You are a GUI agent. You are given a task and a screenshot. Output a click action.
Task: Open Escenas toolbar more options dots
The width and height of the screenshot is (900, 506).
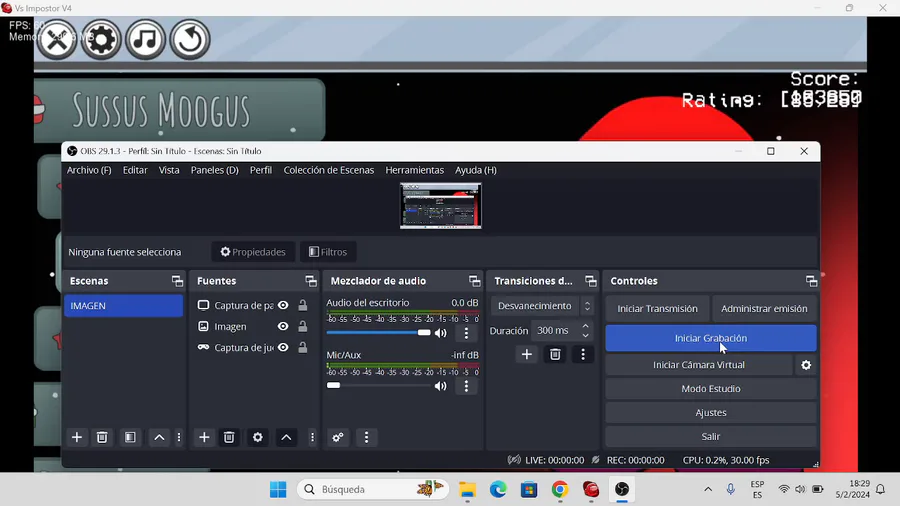179,437
